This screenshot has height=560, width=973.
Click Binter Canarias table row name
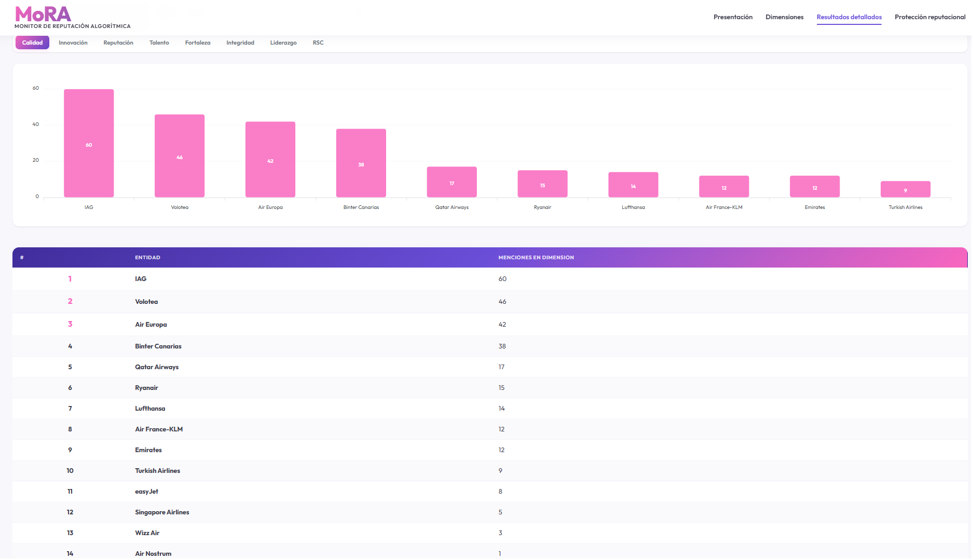pyautogui.click(x=158, y=346)
